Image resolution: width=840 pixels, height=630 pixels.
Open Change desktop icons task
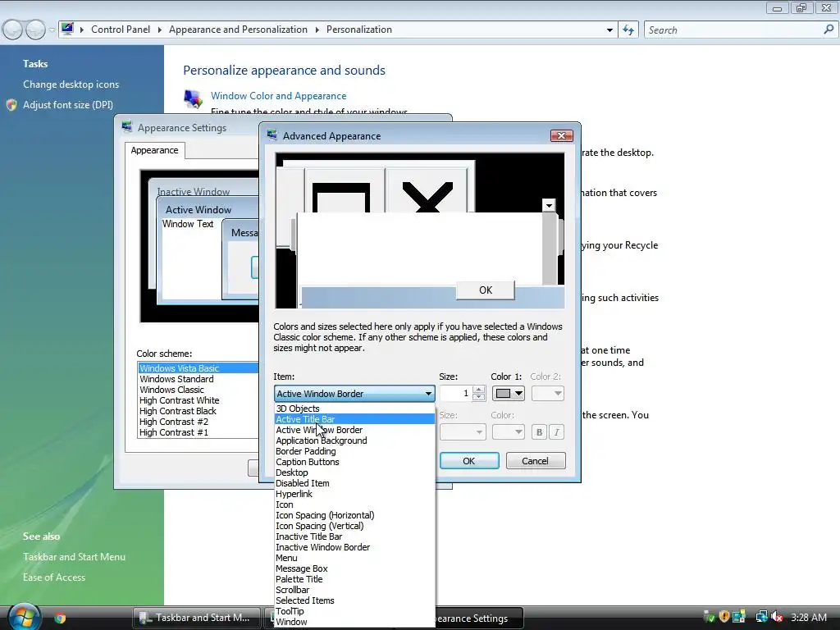point(71,84)
